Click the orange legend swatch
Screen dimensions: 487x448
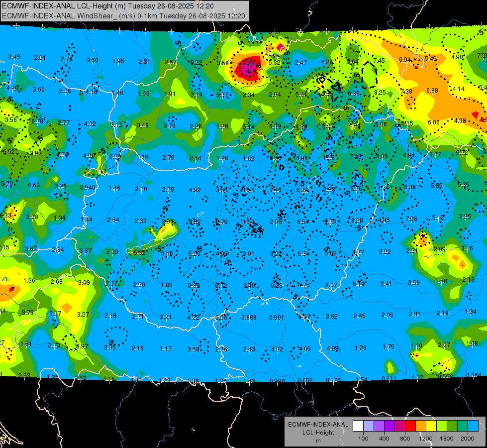pos(421,426)
